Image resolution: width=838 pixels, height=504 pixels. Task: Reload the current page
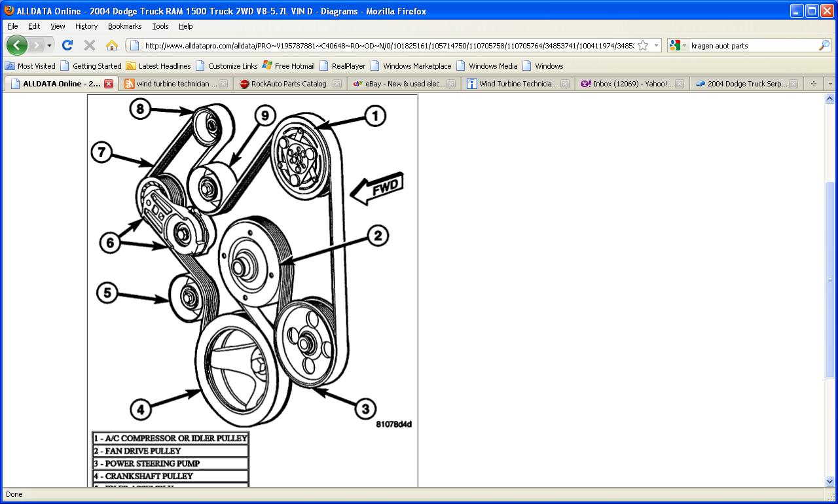point(67,45)
